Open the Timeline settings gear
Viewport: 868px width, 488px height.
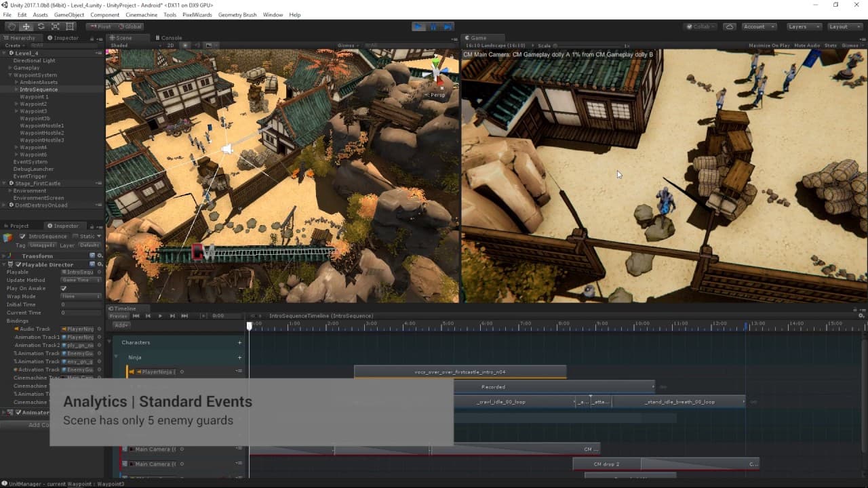tap(861, 316)
